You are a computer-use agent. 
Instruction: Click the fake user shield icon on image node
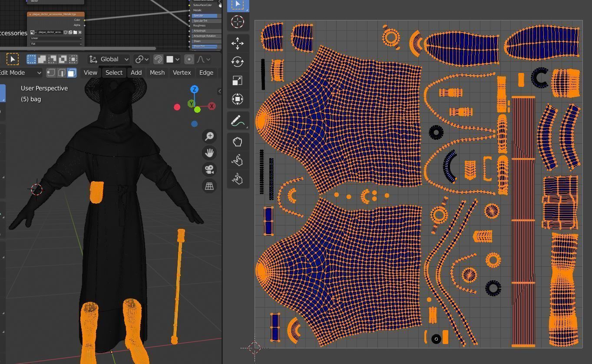point(66,32)
